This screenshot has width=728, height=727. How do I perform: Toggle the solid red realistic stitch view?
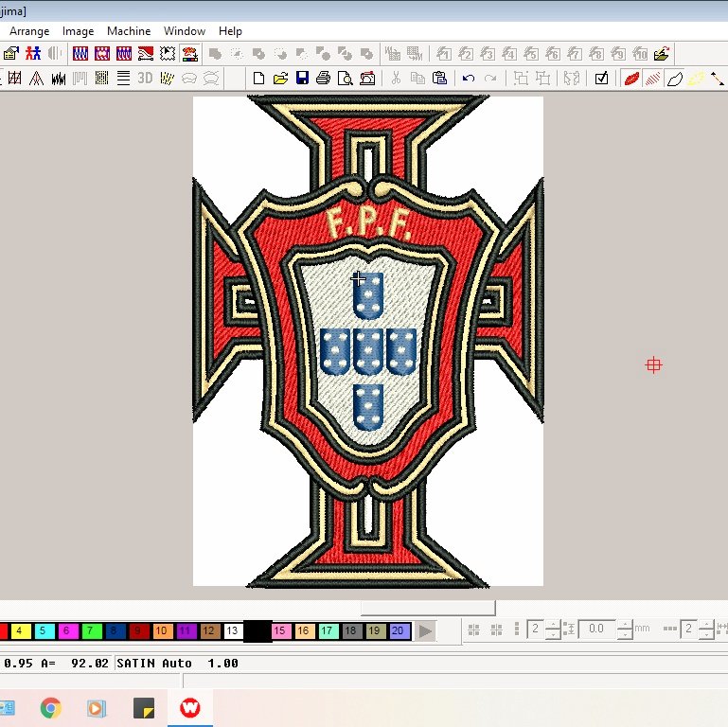tap(631, 78)
